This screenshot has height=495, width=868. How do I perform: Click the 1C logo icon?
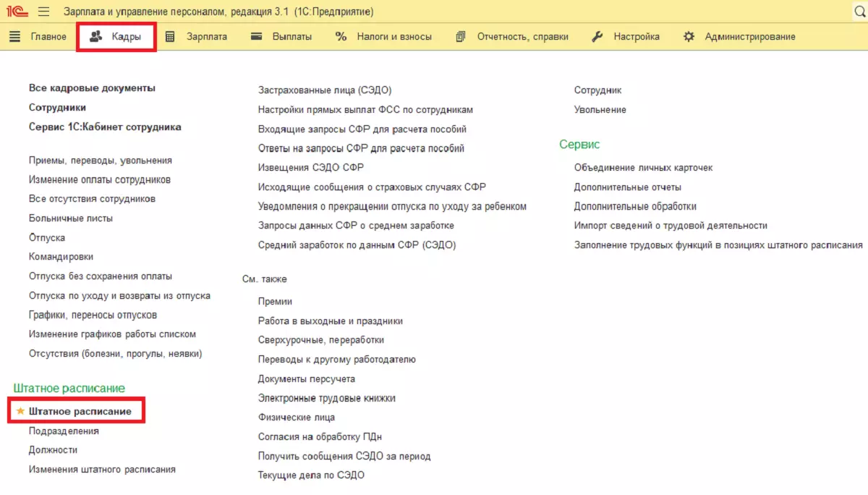[x=18, y=12]
